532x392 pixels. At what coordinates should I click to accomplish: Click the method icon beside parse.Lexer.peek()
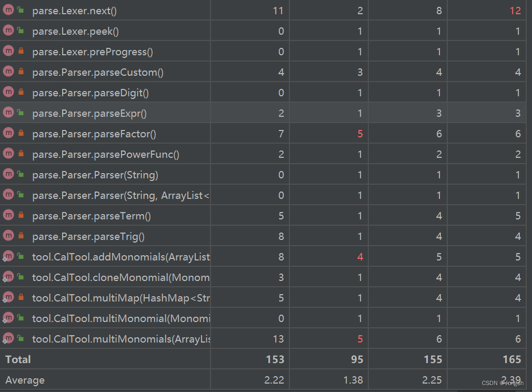(8, 31)
